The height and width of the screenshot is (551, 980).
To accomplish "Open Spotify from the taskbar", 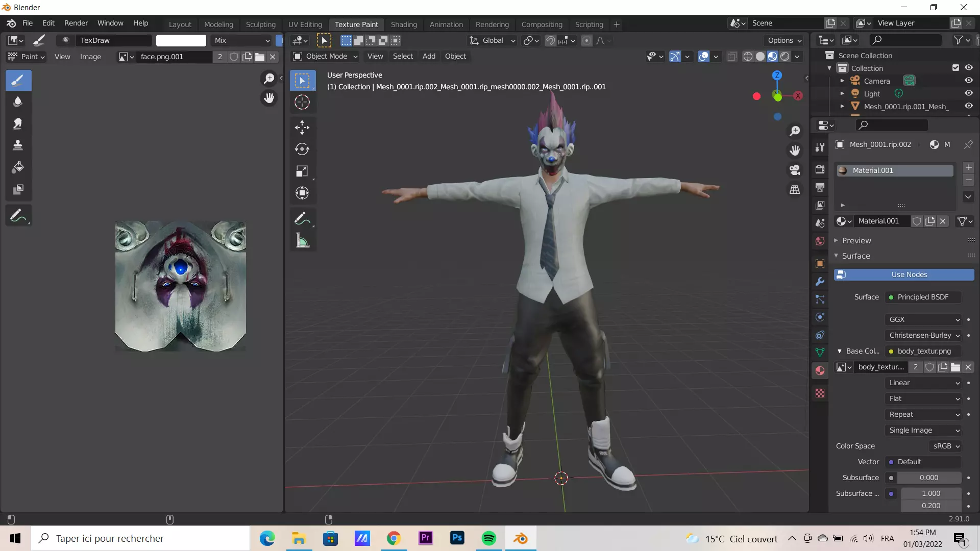I will pyautogui.click(x=488, y=538).
